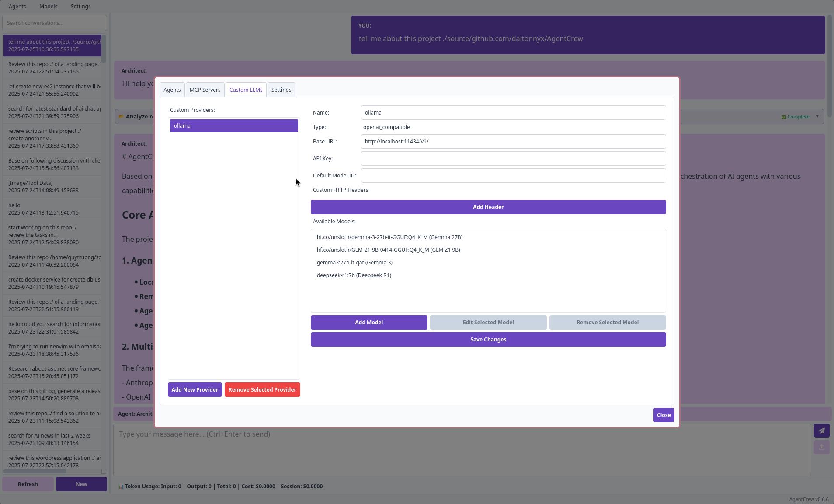
Task: Click the Name input field
Action: tap(513, 113)
